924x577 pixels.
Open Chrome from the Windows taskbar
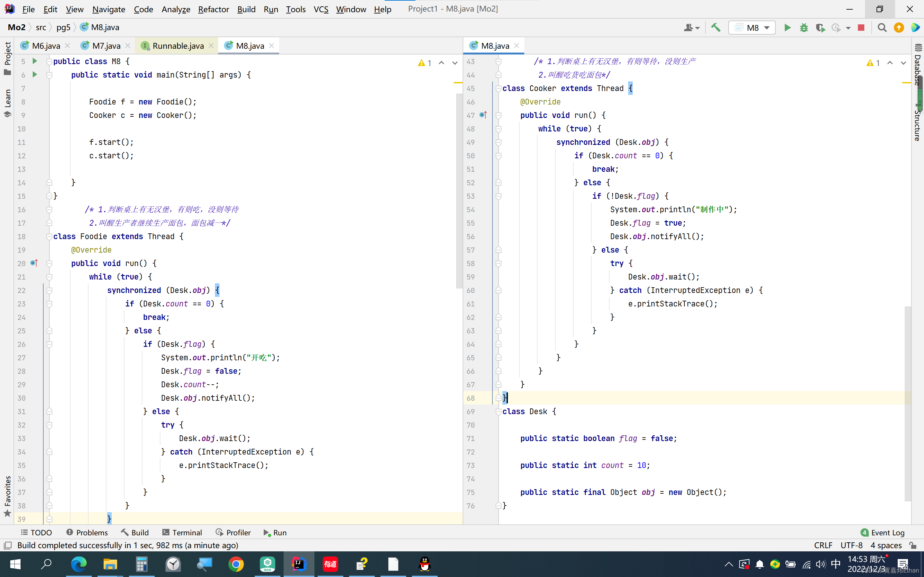pyautogui.click(x=236, y=564)
